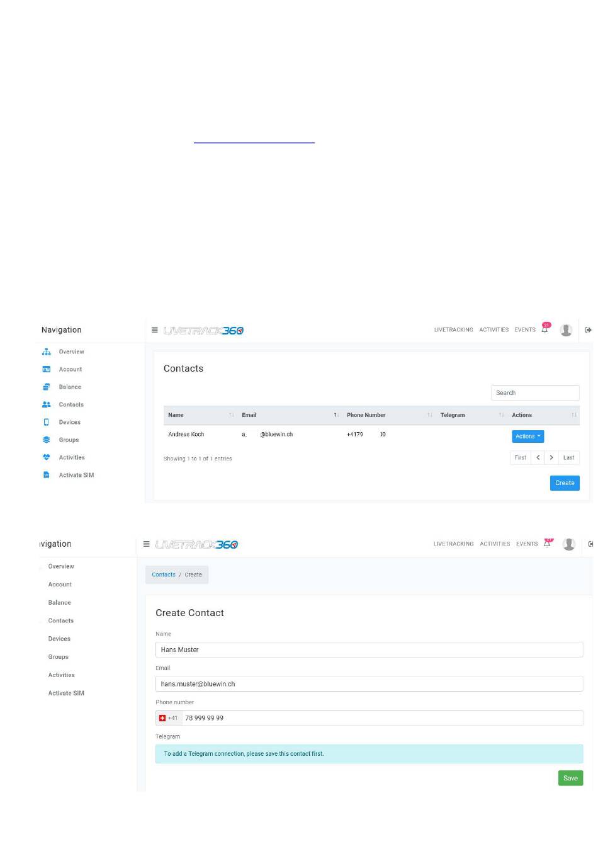The height and width of the screenshot is (868, 598).
Task: Go to the First page of contact entries
Action: (x=520, y=457)
